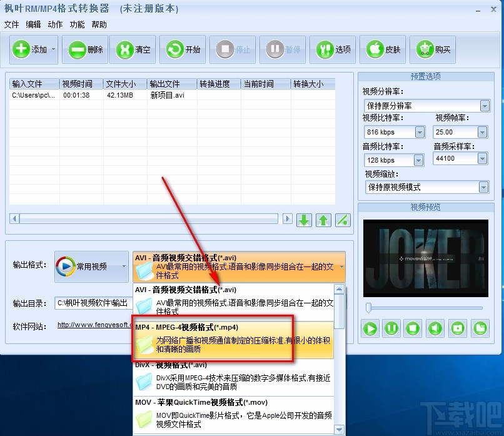
Task: Play the video preview
Action: (x=370, y=328)
